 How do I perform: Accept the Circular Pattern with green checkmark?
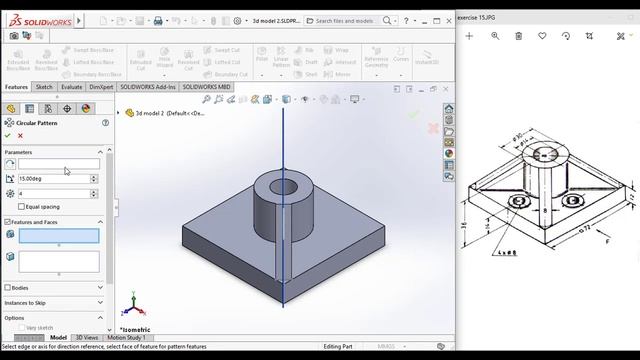[x=7, y=136]
